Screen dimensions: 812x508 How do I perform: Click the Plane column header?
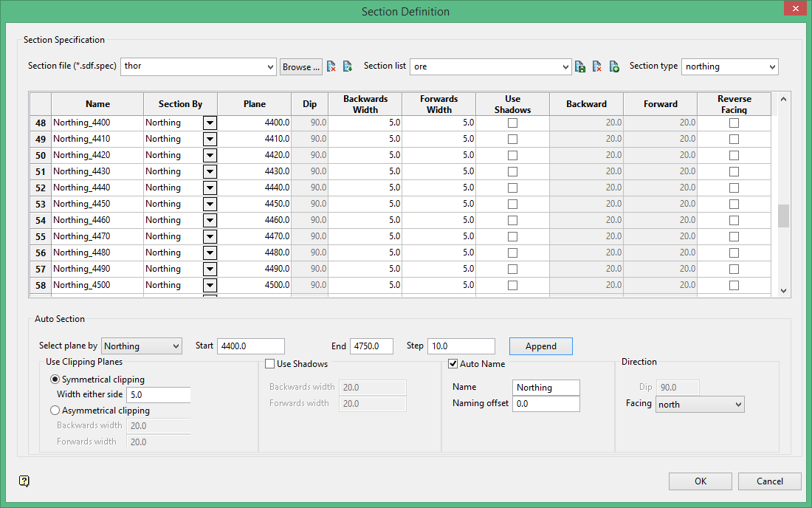tap(255, 104)
